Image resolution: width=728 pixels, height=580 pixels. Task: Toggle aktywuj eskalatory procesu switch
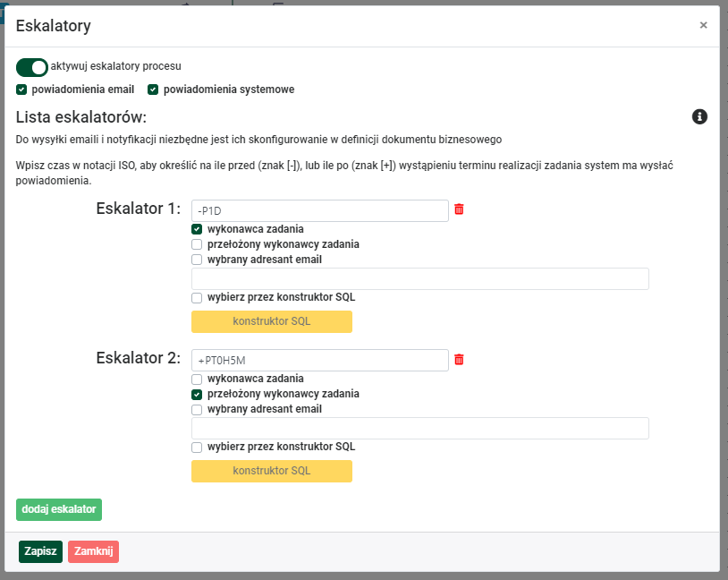click(32, 67)
